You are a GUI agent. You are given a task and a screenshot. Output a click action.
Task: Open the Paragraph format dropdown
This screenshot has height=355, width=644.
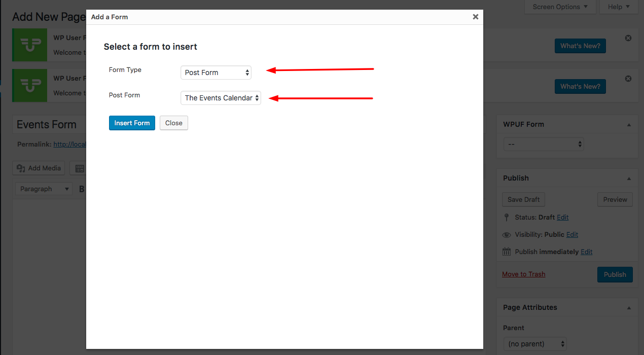click(x=44, y=189)
